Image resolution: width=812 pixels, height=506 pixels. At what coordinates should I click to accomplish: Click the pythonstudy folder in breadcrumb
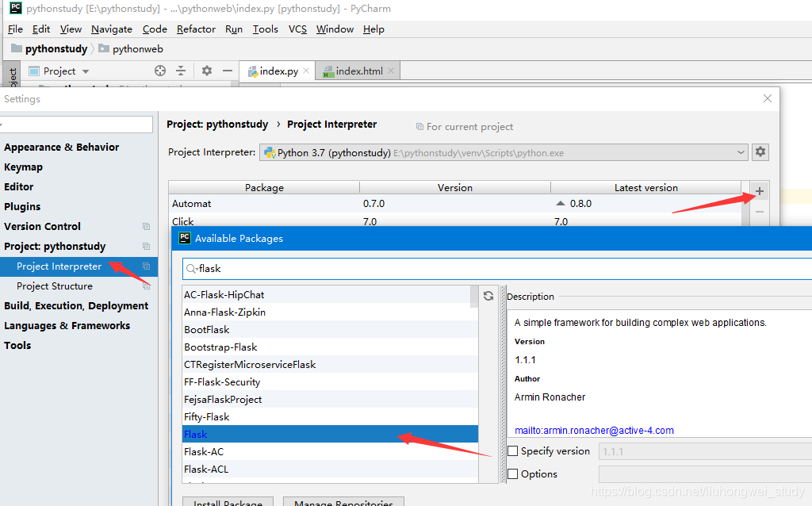[50, 48]
